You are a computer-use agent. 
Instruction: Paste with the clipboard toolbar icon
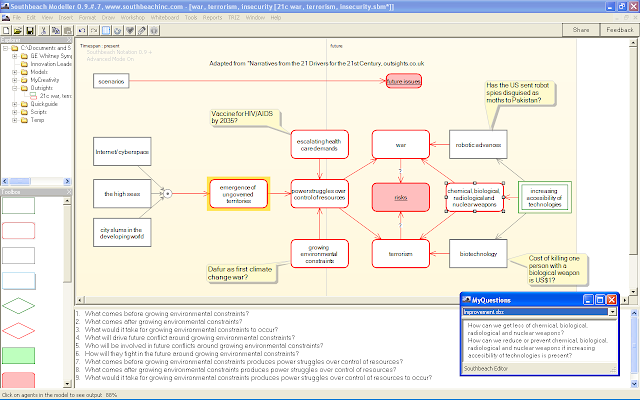68,31
